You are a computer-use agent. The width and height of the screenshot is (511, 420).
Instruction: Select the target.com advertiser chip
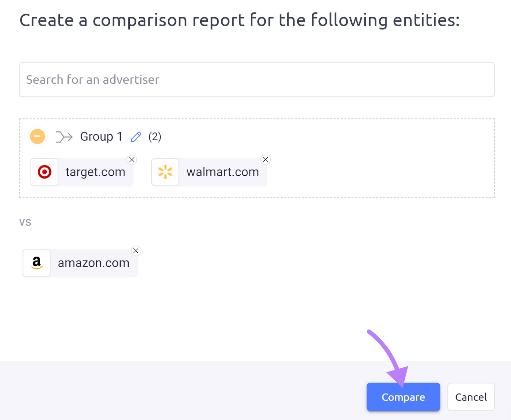pyautogui.click(x=95, y=172)
